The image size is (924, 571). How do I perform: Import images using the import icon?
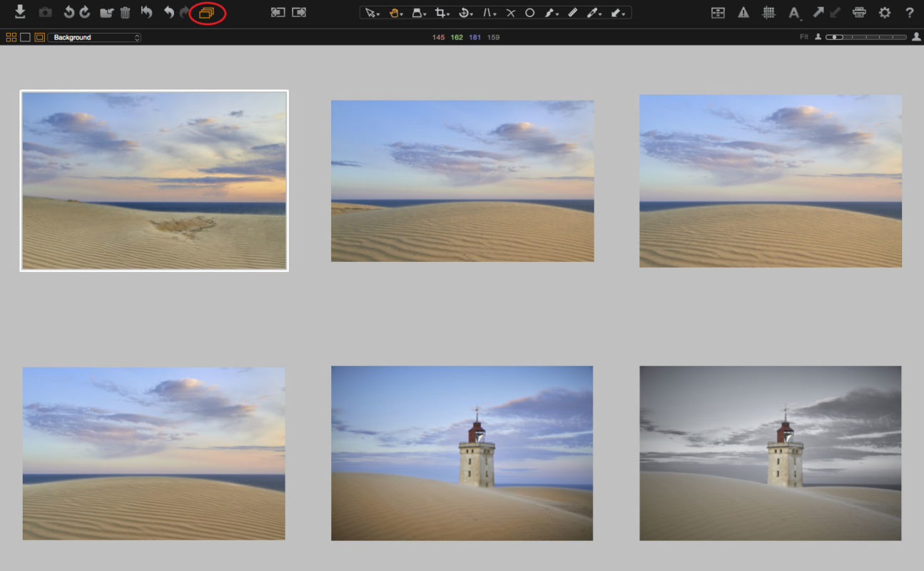[x=19, y=12]
